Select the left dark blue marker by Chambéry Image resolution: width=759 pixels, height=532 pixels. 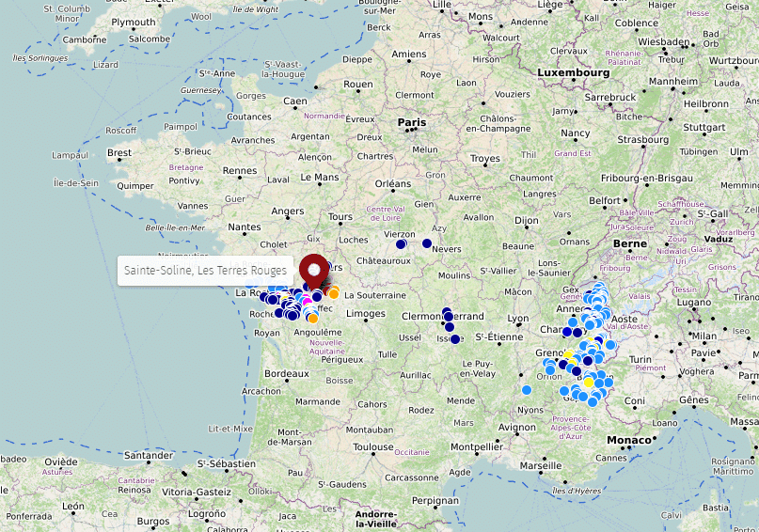(x=567, y=332)
